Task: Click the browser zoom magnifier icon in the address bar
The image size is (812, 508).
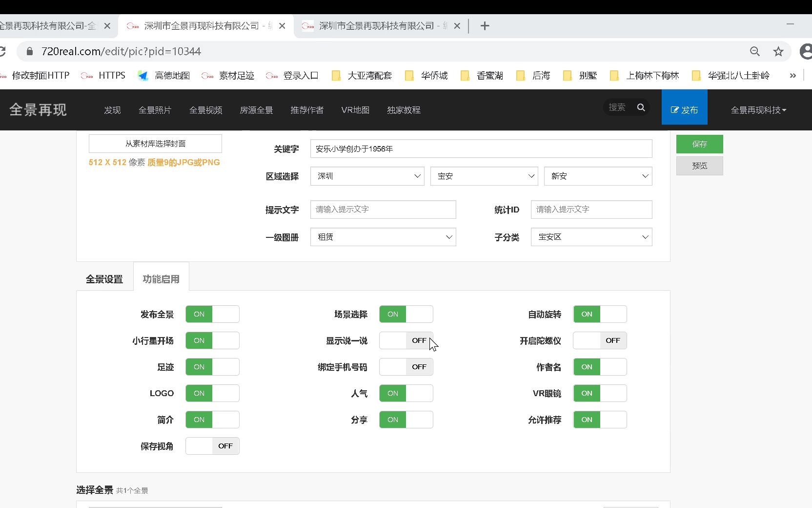Action: 755,51
